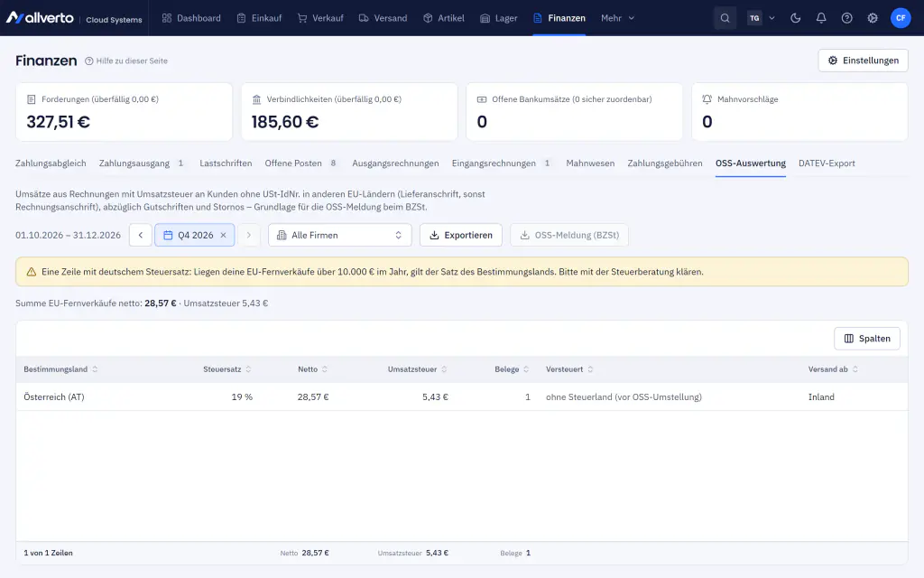Open notifications bell icon

[821, 18]
